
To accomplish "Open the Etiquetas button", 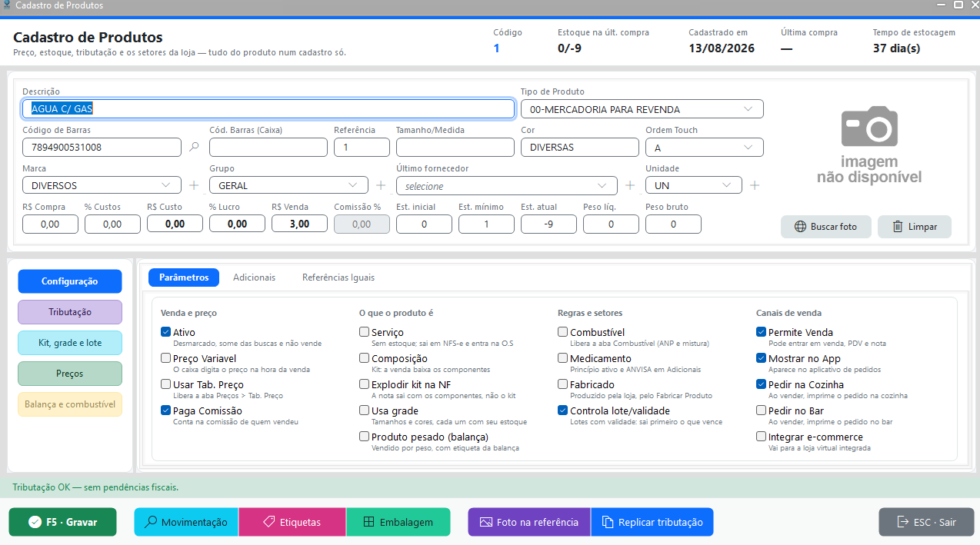I will pyautogui.click(x=292, y=522).
